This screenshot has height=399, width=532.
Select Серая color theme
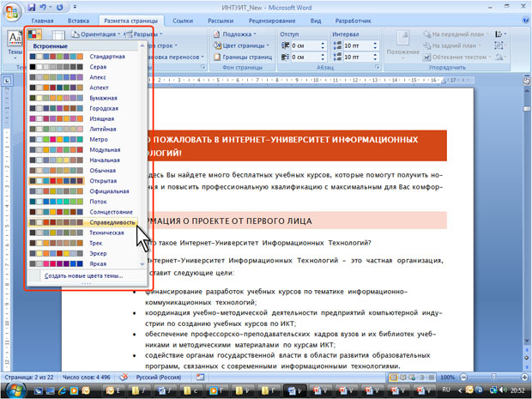coord(83,67)
